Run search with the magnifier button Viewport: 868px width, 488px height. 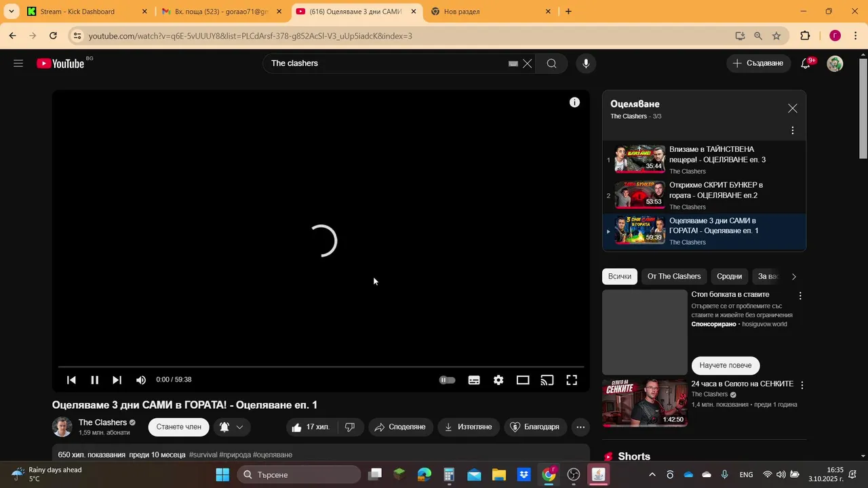[551, 63]
